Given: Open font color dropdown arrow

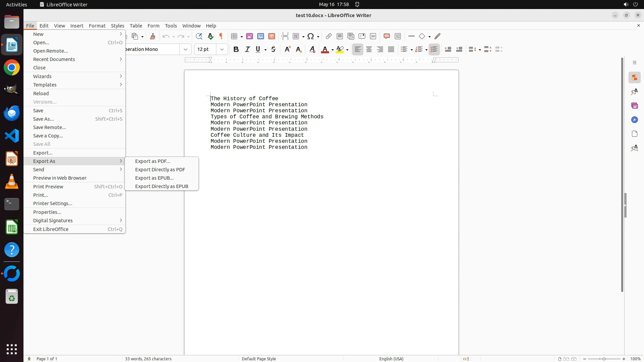Looking at the screenshot, I should pos(332,50).
